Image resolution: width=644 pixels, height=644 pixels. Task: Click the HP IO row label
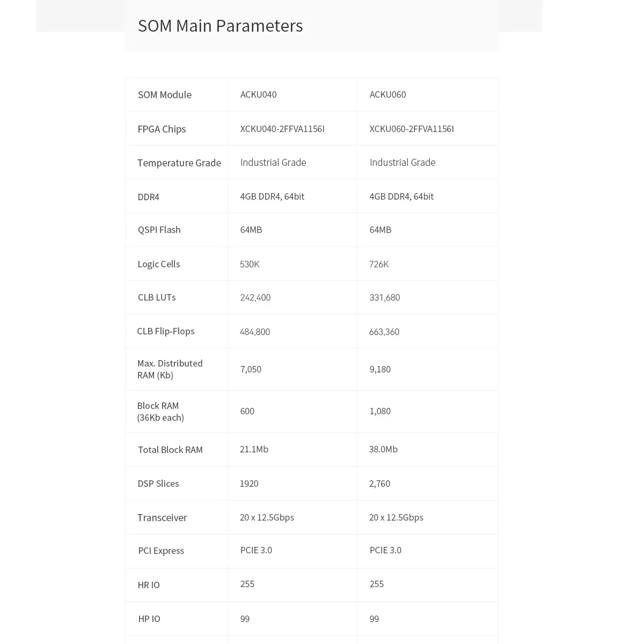coord(149,619)
